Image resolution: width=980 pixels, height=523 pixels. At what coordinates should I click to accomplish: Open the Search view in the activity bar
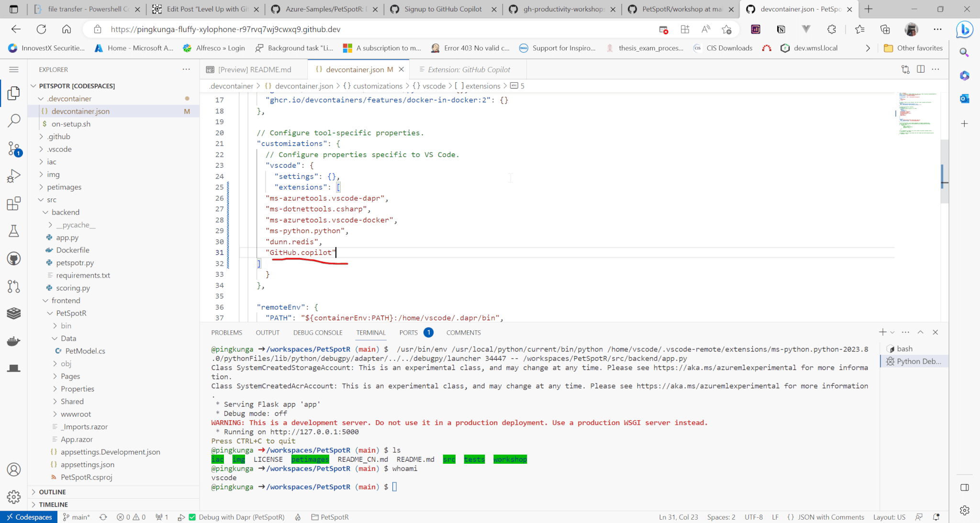[x=13, y=120]
